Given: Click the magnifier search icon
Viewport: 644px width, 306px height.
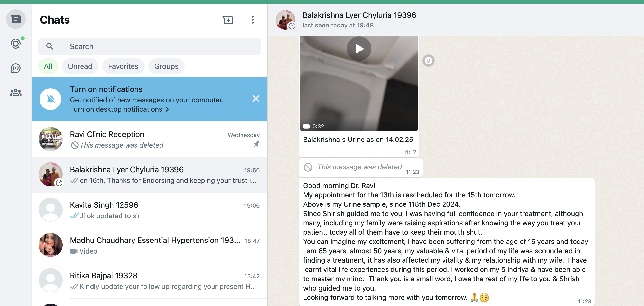Looking at the screenshot, I should click(50, 46).
